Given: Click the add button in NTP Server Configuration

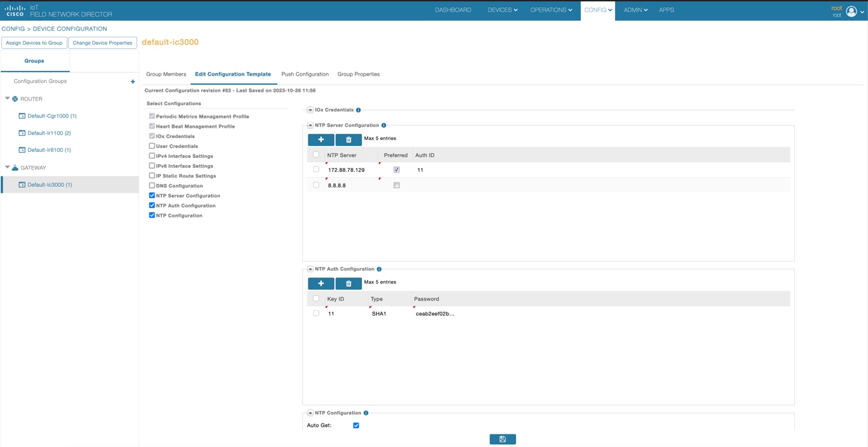Looking at the screenshot, I should tap(321, 139).
